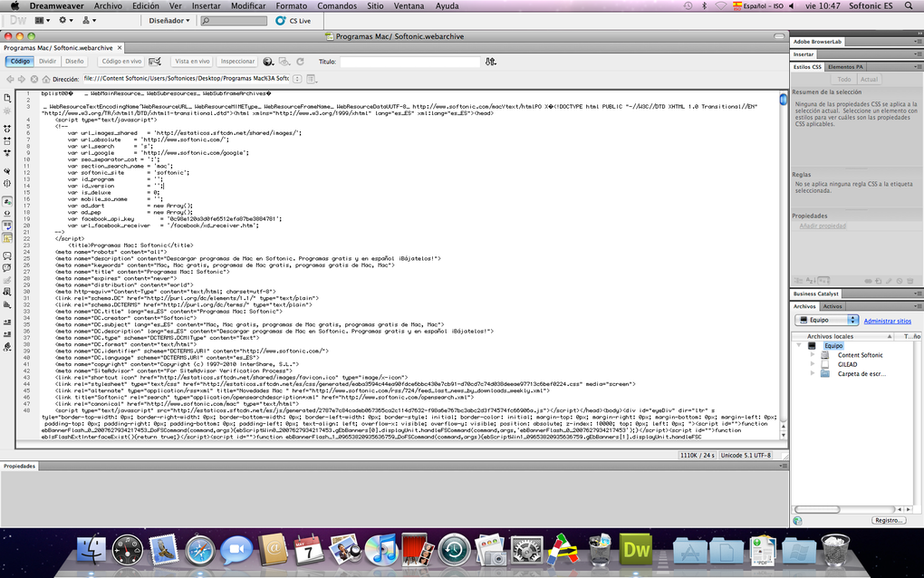This screenshot has width=924, height=578.
Task: Toggle the Actual CSS mode button
Action: click(869, 79)
